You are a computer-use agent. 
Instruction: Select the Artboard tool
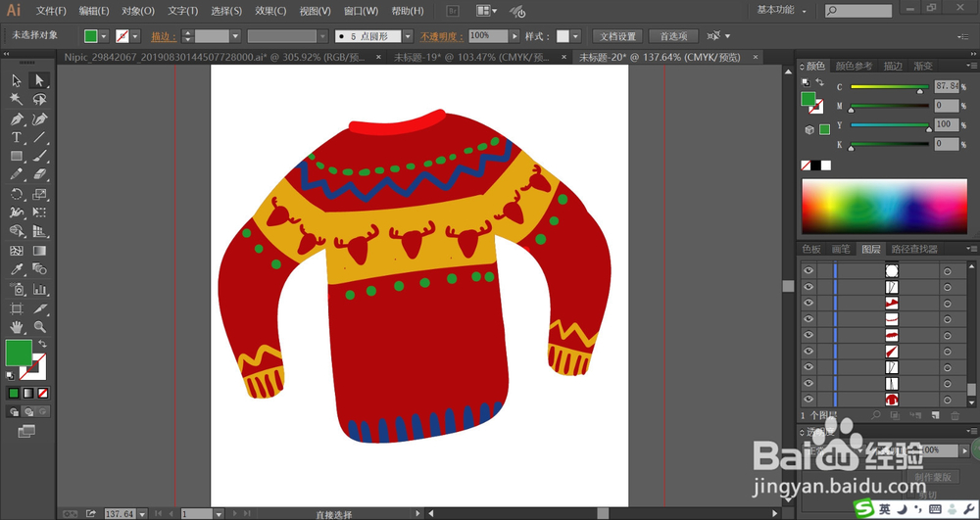point(17,308)
